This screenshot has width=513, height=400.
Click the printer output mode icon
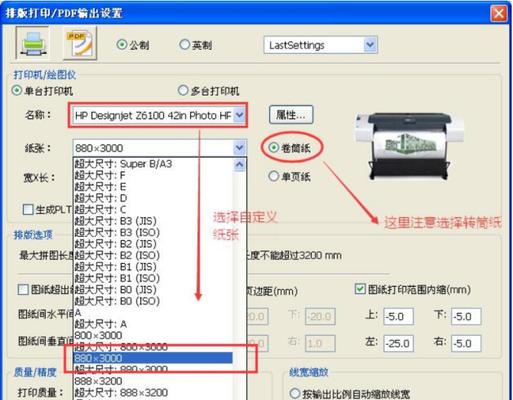coord(32,43)
